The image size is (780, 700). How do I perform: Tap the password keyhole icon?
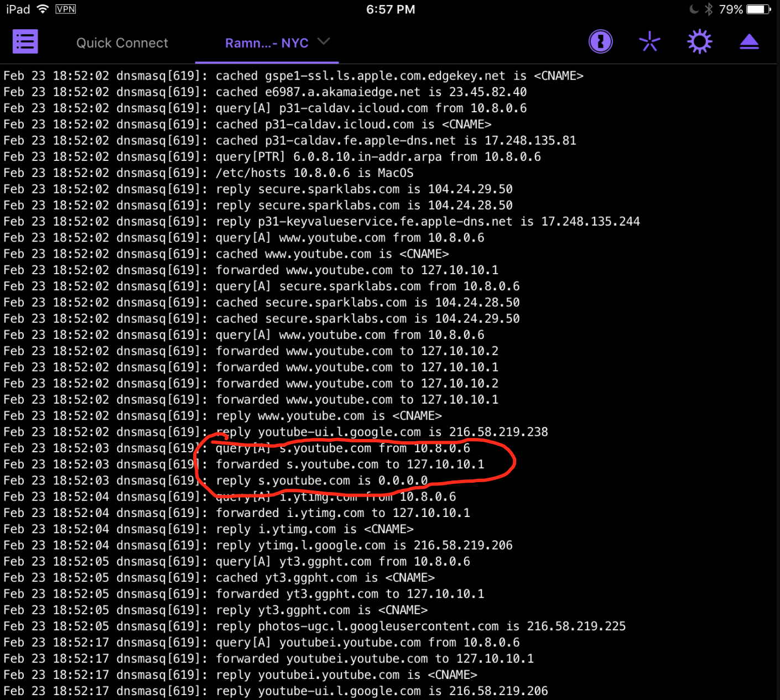(x=600, y=41)
